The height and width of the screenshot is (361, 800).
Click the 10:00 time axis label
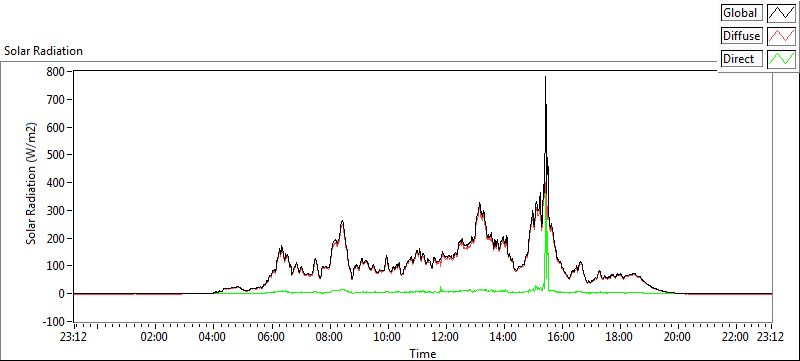tap(387, 337)
